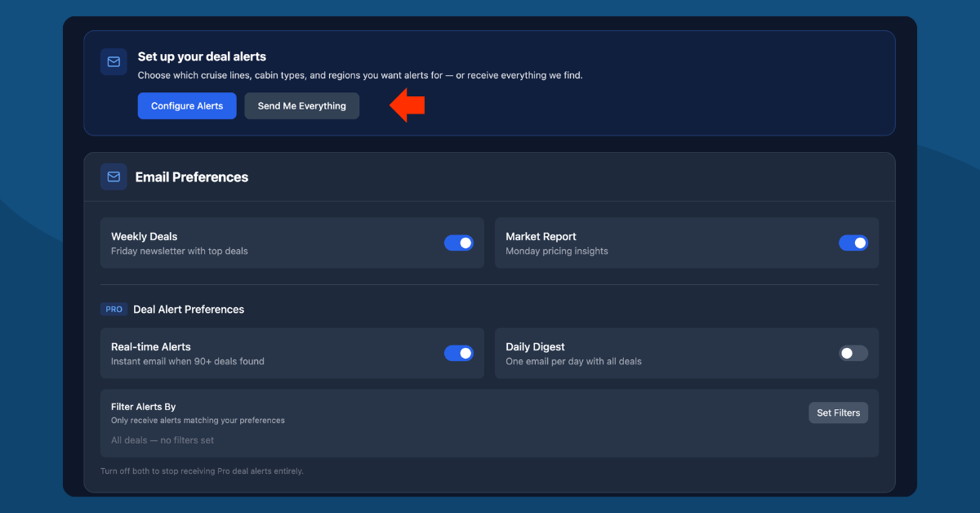This screenshot has width=980, height=513.
Task: Turn off the Market Report switch
Action: click(x=853, y=243)
